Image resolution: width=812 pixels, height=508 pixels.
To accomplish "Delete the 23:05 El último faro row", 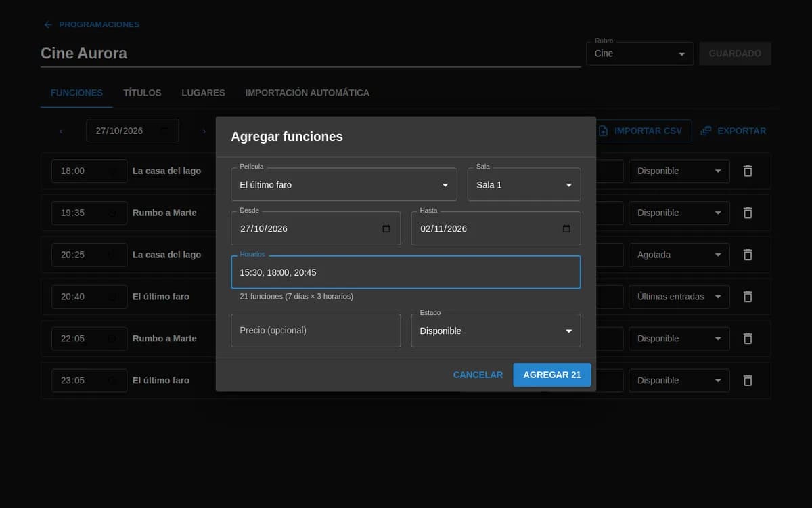I will (x=748, y=381).
